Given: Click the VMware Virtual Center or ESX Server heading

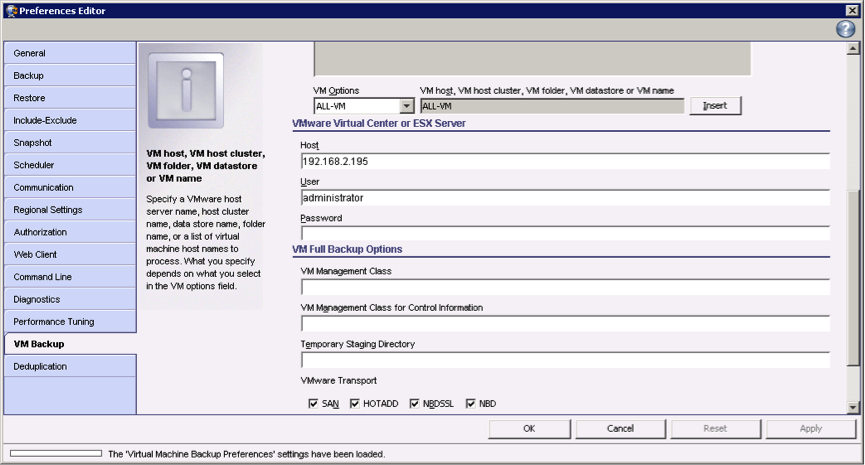Looking at the screenshot, I should tap(379, 124).
